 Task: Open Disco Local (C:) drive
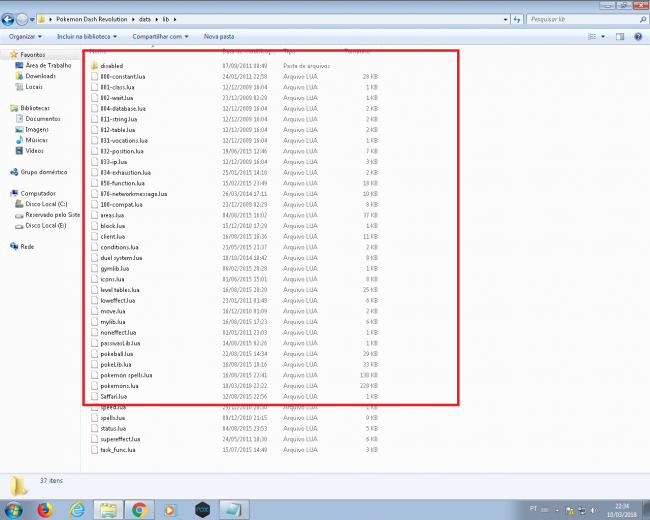(x=46, y=204)
